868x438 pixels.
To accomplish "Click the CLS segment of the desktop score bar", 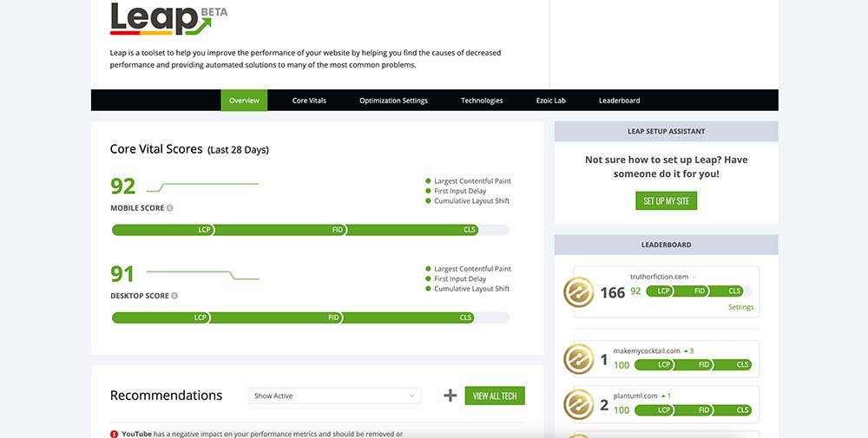I will (409, 318).
